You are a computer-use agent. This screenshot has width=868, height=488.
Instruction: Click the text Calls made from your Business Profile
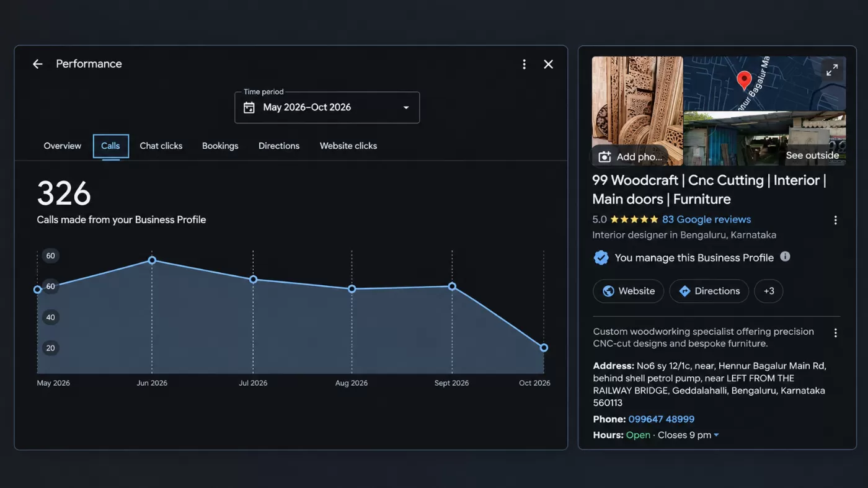pyautogui.click(x=122, y=220)
